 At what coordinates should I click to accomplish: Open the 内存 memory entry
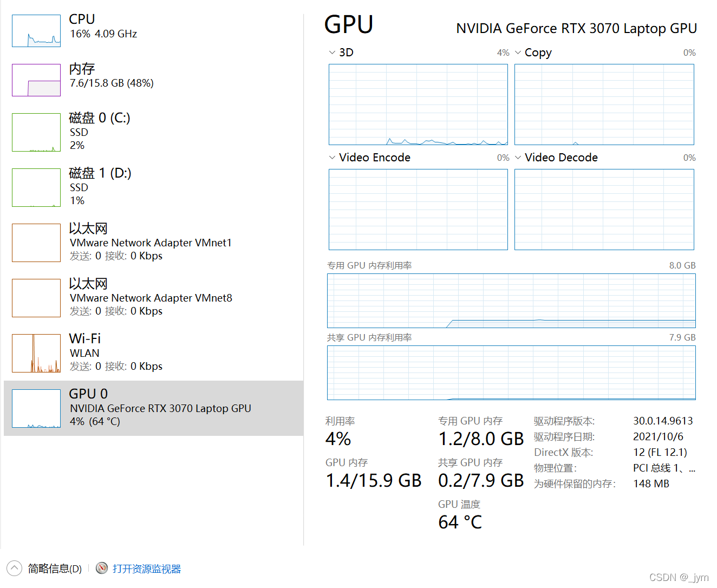[153, 80]
